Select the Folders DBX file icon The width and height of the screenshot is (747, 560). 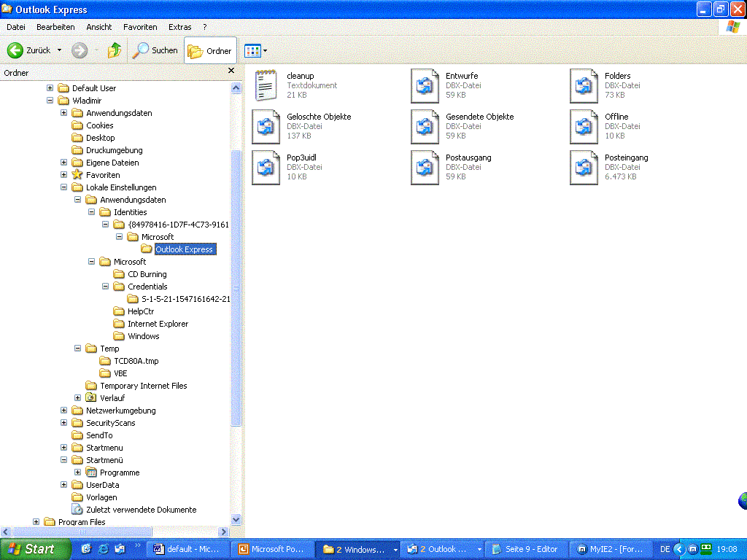(x=584, y=86)
